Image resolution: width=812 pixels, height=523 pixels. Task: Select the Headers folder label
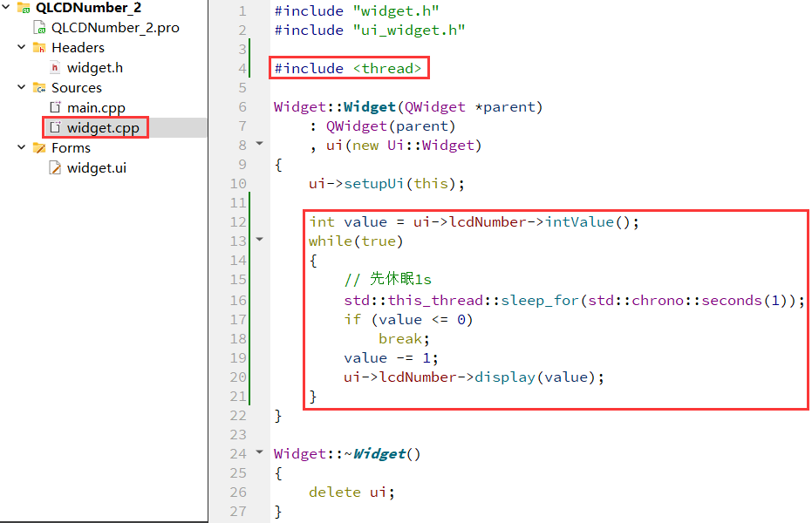78,48
